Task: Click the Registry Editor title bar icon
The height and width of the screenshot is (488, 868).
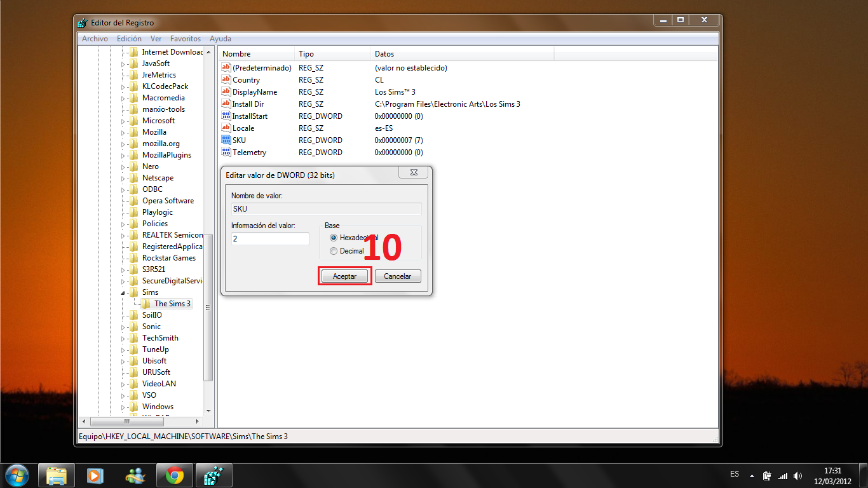Action: [x=83, y=23]
